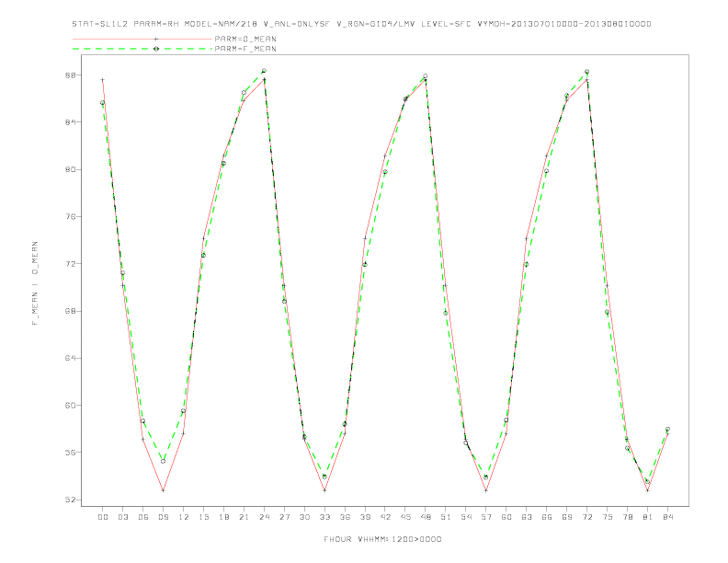This screenshot has width=728, height=563.
Task: Click the chart title line starting STAT=SL1L2
Action: (361, 24)
